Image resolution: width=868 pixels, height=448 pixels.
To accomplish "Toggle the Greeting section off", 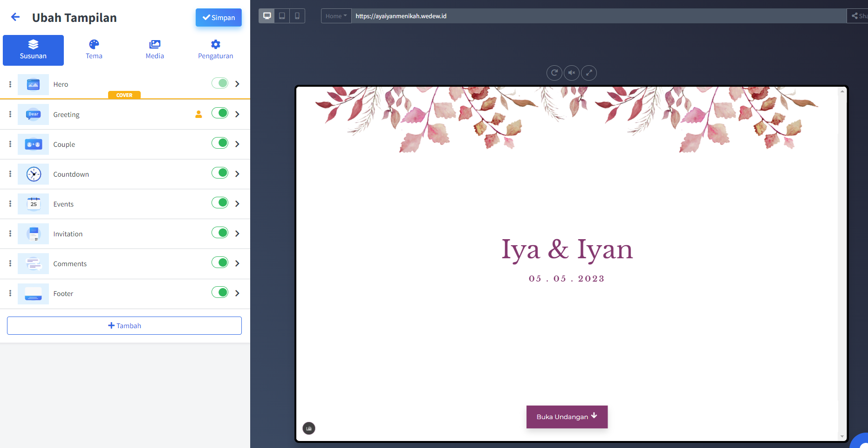I will pyautogui.click(x=220, y=113).
